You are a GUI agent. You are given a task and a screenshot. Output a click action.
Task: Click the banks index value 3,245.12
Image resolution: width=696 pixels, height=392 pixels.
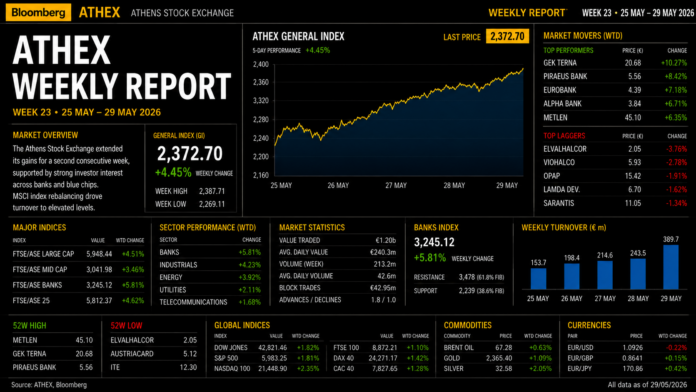434,242
